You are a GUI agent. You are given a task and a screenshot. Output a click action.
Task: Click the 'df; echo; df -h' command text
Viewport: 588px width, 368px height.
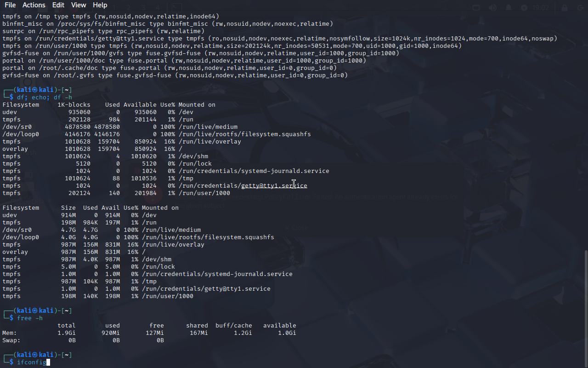(x=45, y=98)
